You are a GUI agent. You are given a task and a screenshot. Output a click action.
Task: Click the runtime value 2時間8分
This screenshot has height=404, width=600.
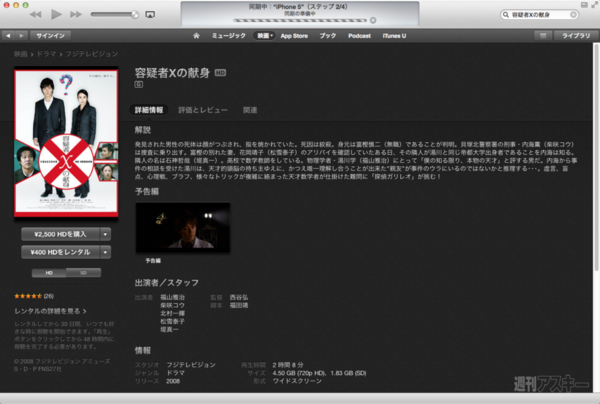point(288,365)
